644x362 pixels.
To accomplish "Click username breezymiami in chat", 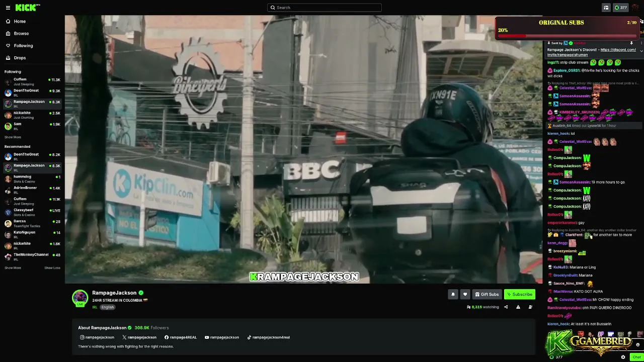I will click(x=565, y=251).
